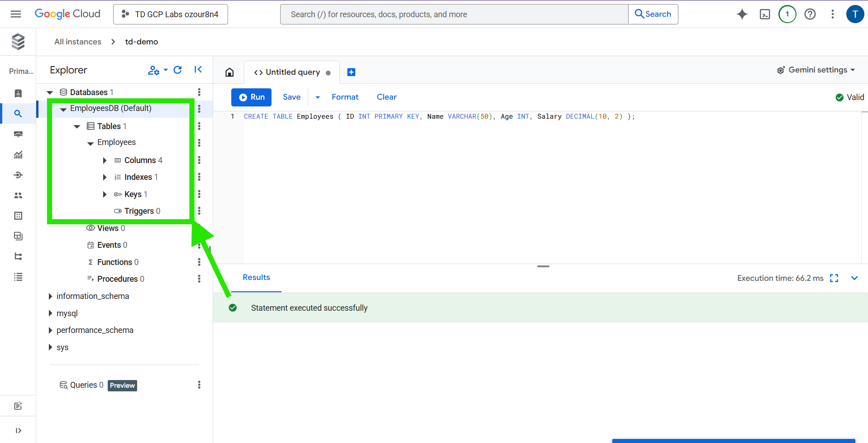Run the SQL query
Image resolution: width=868 pixels, height=443 pixels.
coord(251,97)
